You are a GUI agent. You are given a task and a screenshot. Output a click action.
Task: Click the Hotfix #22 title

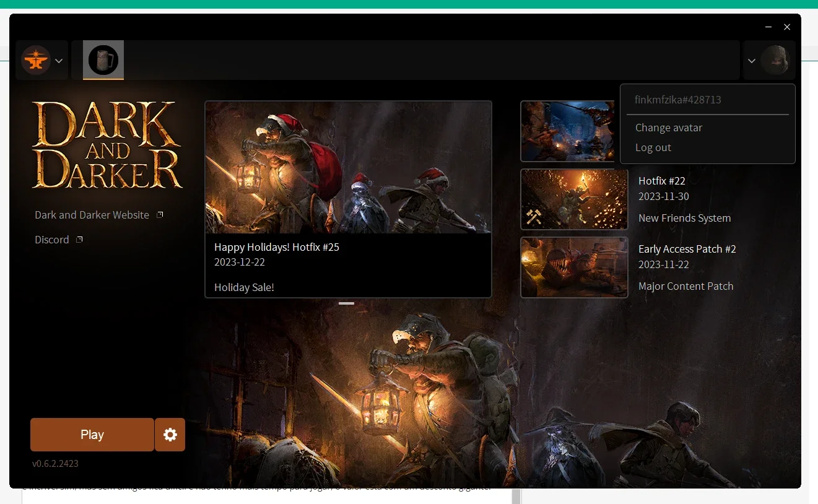click(662, 181)
